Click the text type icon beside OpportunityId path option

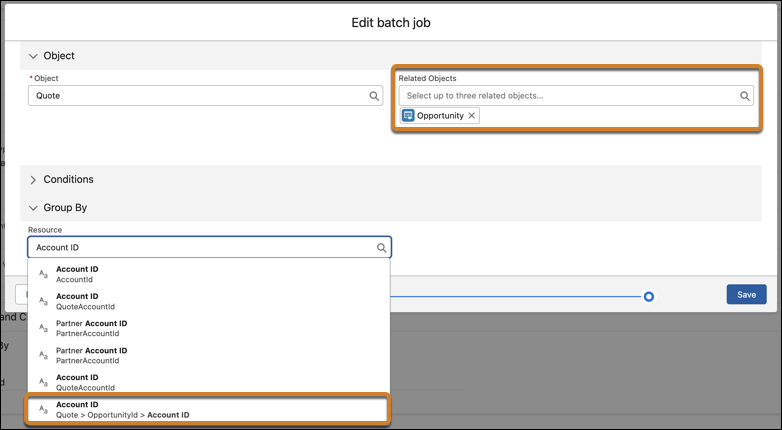(x=43, y=410)
